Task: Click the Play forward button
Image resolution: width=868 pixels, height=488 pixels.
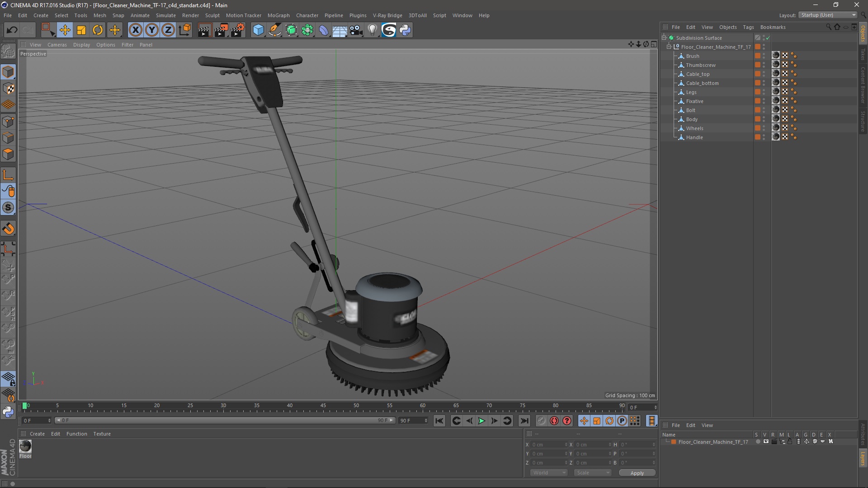Action: (x=481, y=421)
